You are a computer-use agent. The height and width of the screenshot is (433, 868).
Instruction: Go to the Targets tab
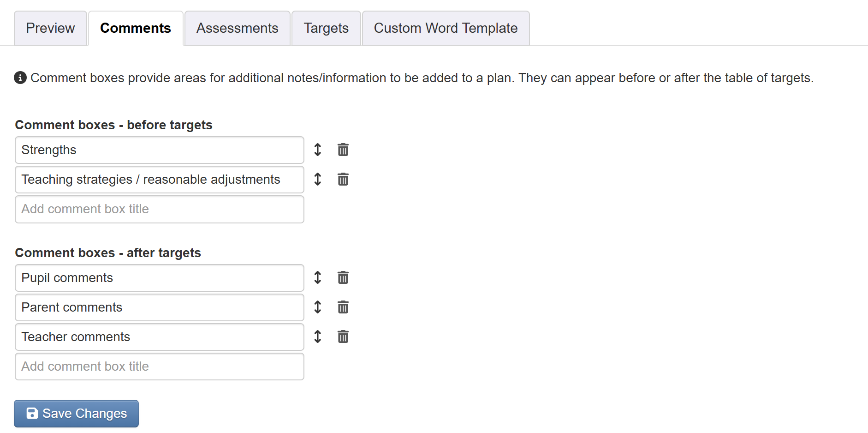tap(326, 28)
